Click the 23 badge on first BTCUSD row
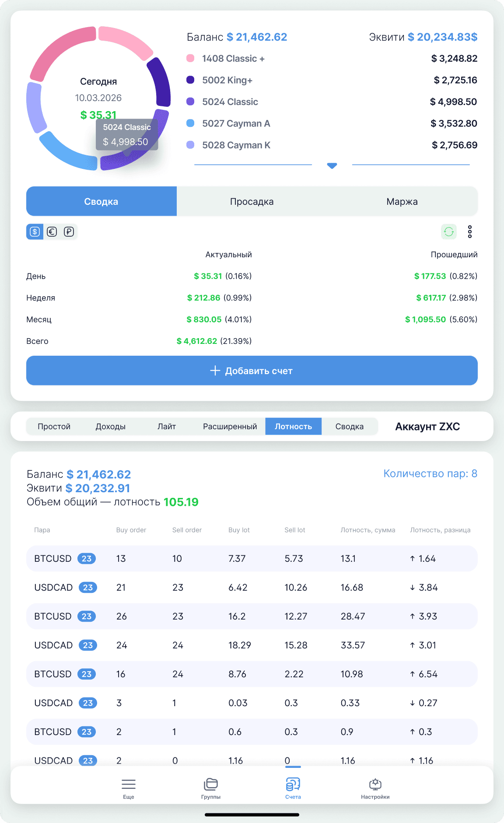 coord(87,559)
